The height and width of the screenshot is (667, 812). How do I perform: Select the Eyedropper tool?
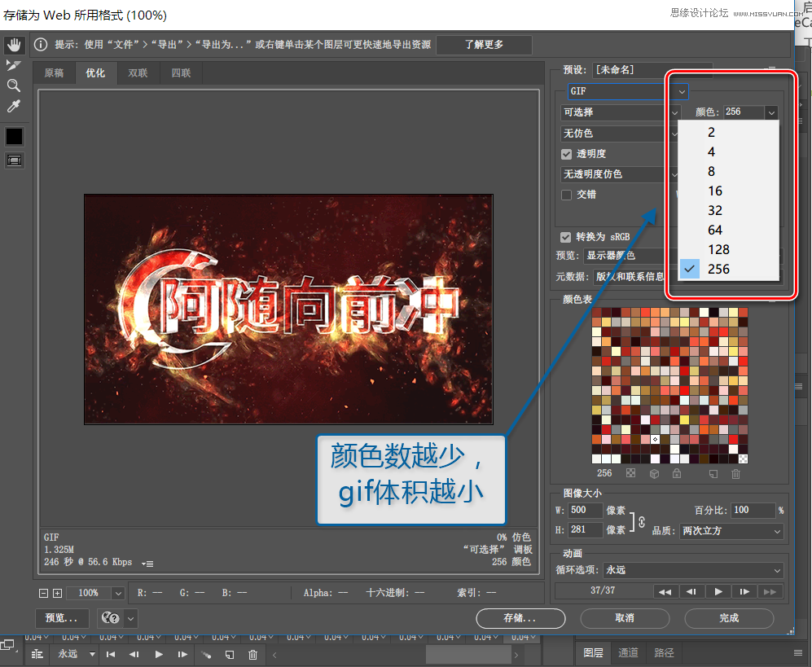pyautogui.click(x=14, y=106)
